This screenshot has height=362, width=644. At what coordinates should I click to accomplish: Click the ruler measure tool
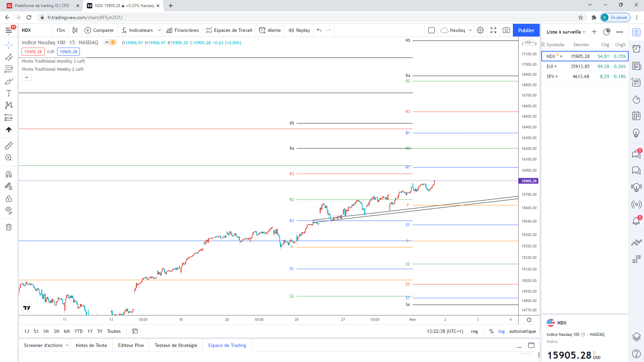coord(9,145)
